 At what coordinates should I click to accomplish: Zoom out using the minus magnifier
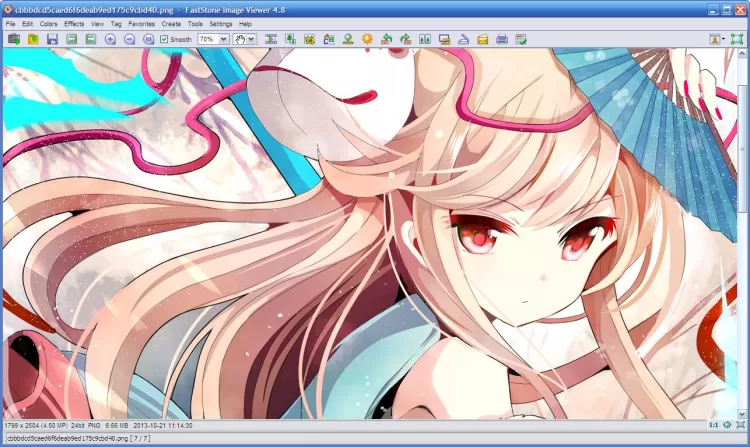click(129, 39)
